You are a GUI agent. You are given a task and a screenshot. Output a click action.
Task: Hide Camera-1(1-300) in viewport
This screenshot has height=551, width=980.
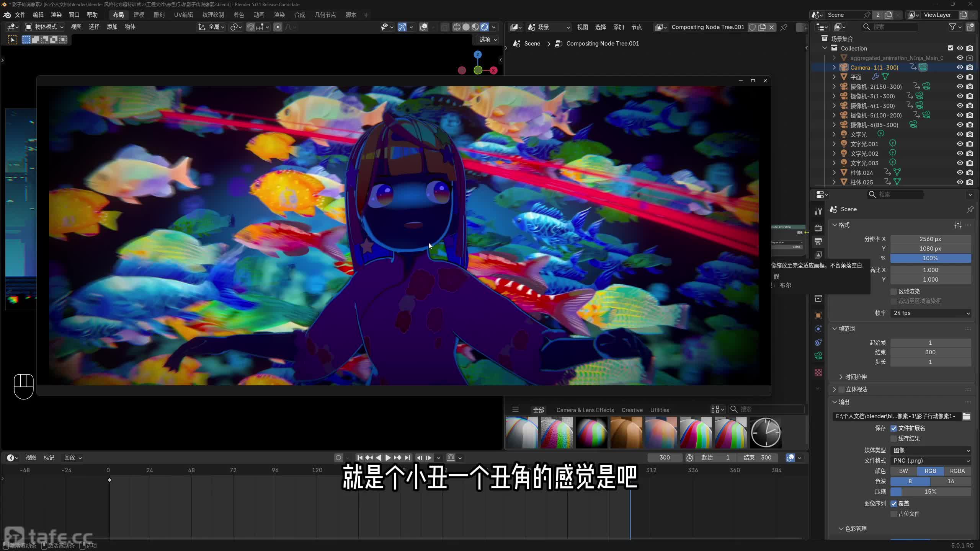click(960, 67)
